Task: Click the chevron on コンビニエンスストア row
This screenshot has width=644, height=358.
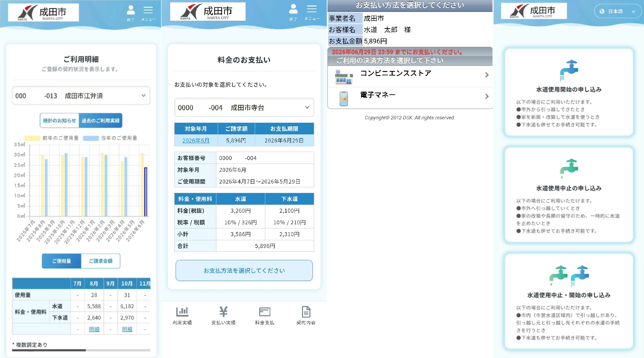Action: (x=487, y=75)
